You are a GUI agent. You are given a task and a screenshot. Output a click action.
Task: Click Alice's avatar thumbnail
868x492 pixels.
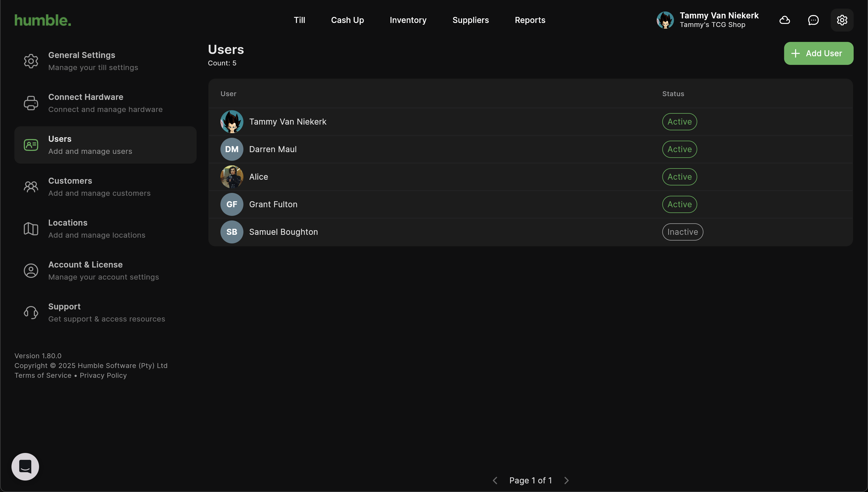point(232,177)
